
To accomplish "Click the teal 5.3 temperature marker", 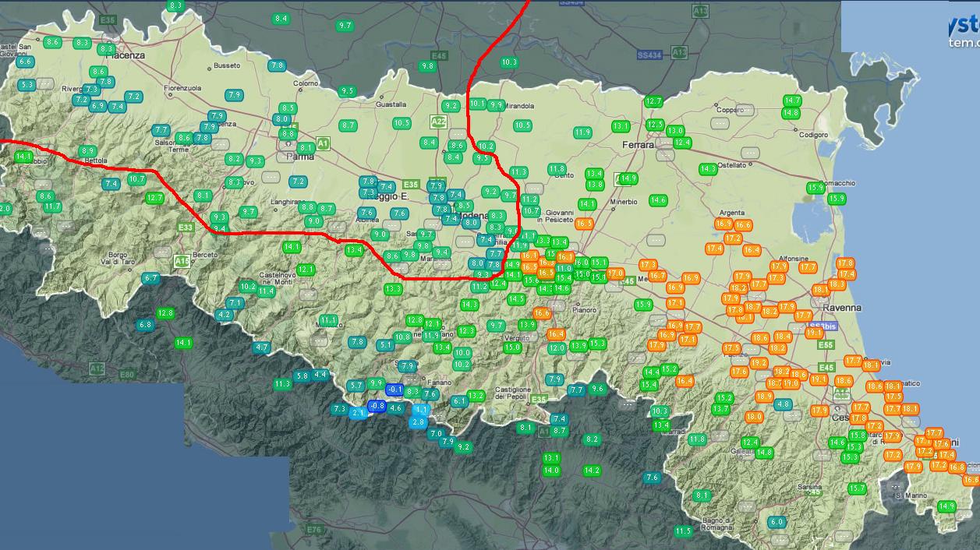I will click(27, 84).
